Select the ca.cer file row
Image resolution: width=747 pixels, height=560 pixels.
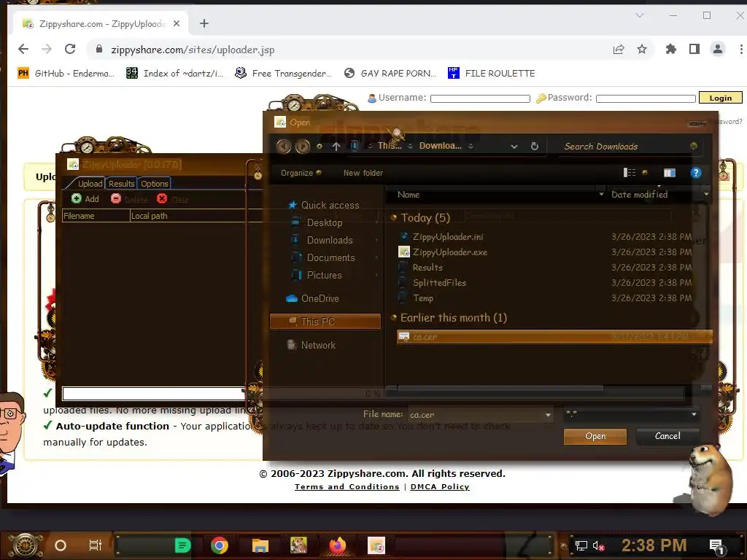pyautogui.click(x=554, y=337)
